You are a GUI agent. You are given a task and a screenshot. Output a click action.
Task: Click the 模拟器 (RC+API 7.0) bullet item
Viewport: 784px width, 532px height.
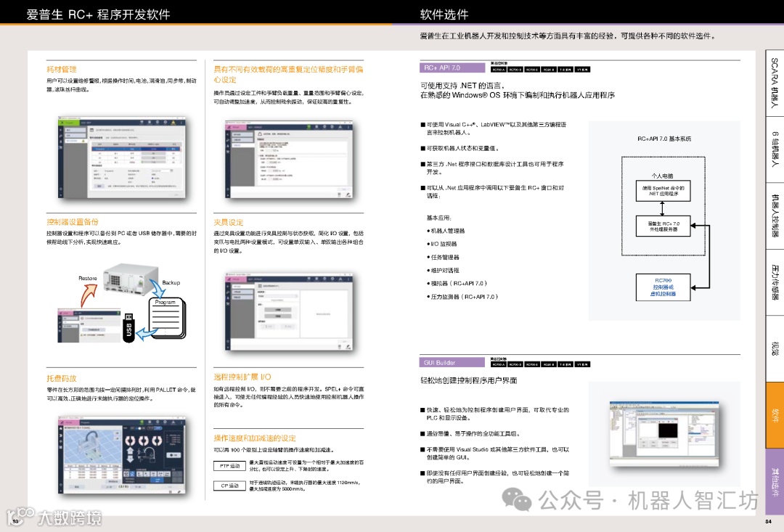coord(457,284)
